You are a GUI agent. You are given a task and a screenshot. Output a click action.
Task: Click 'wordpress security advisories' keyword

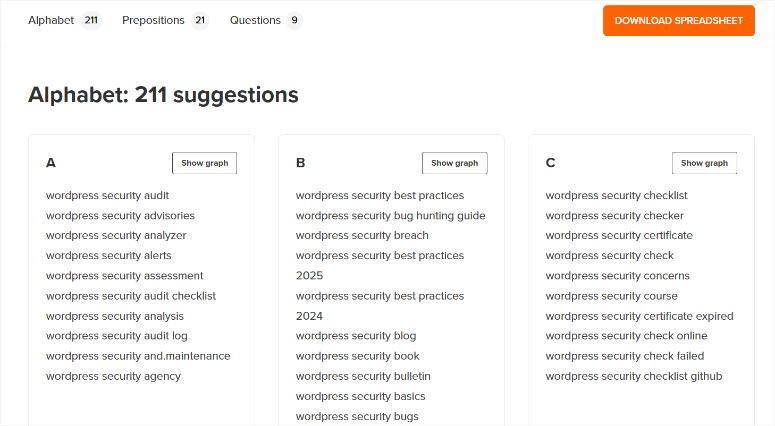[x=120, y=215]
